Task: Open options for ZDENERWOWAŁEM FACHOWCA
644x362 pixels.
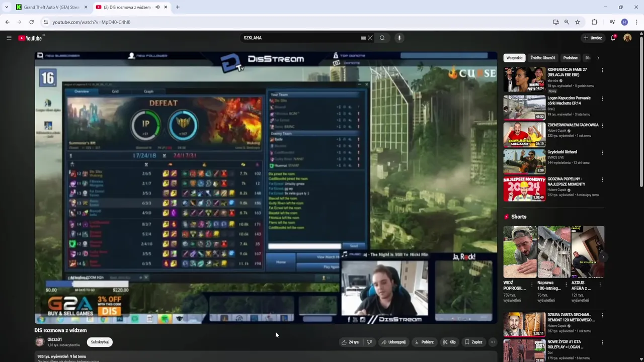Action: click(602, 125)
